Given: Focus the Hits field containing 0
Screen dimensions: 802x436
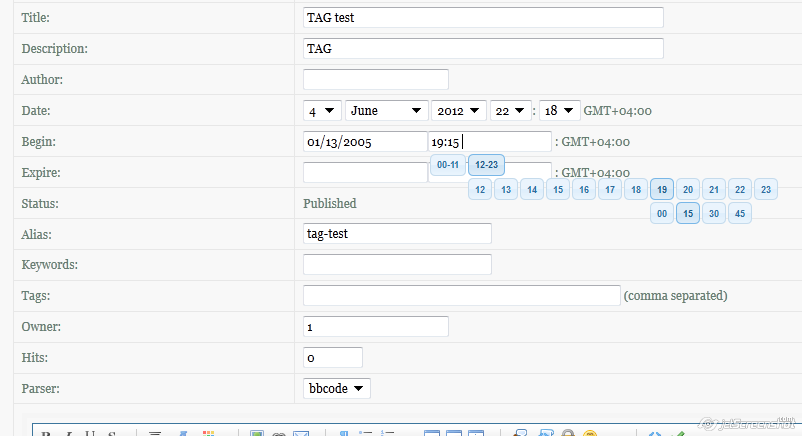Looking at the screenshot, I should point(333,357).
